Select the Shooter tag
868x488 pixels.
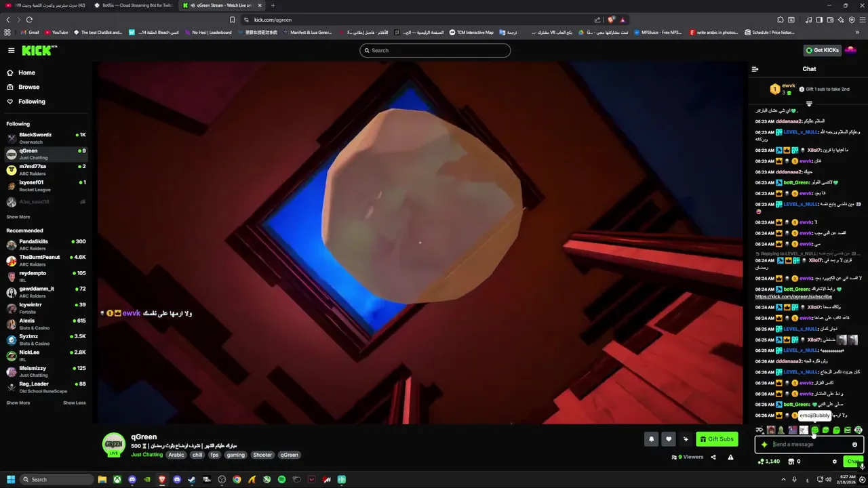(x=262, y=455)
